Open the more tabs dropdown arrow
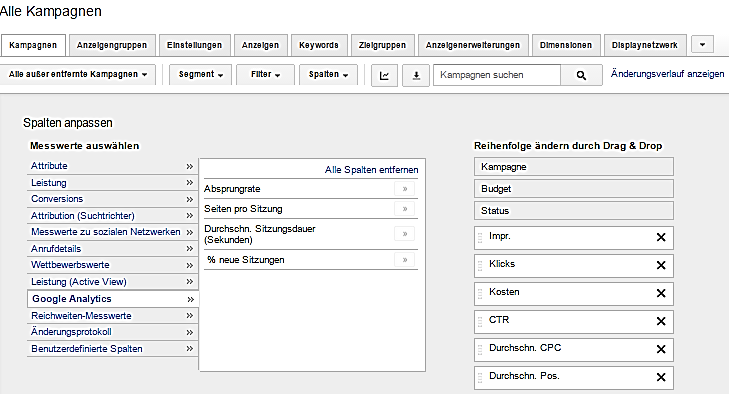Screen dimensions: 729x394 click(x=702, y=45)
